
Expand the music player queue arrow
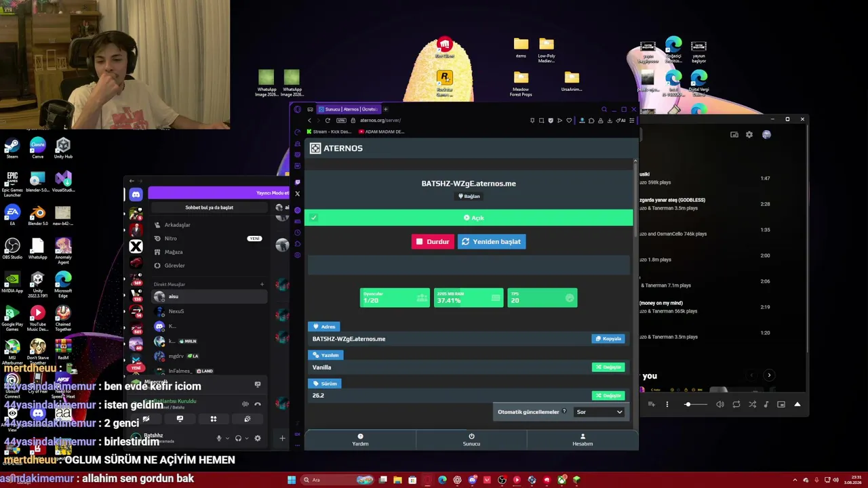[797, 405]
